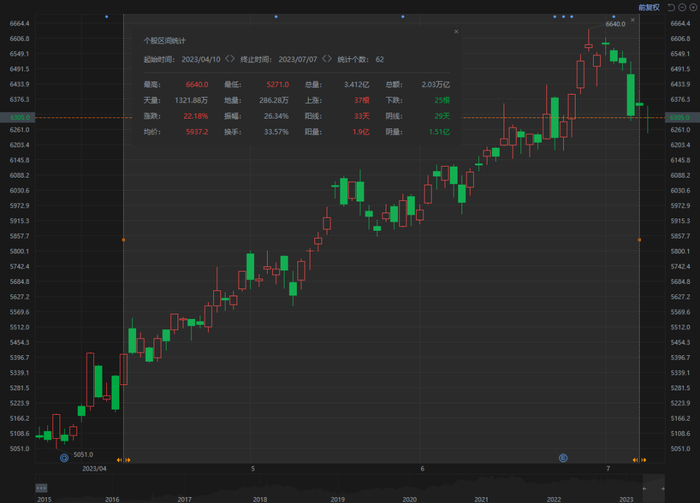This screenshot has height=503, width=700.
Task: Move end date 2023/07/07 back with left arrow
Action: [325, 59]
